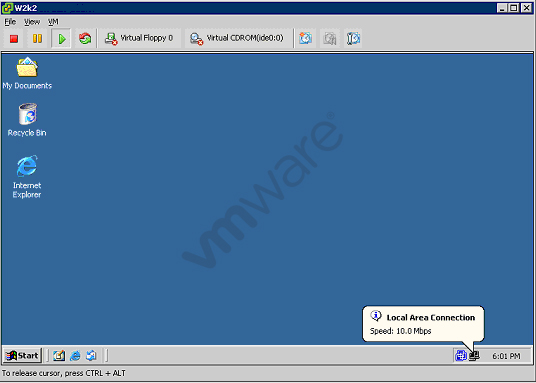Click the W2k2 window title icon

[8, 8]
